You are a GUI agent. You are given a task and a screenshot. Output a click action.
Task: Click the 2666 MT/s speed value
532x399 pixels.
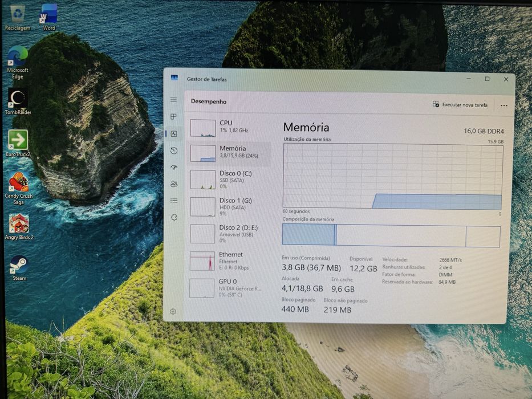click(x=450, y=260)
